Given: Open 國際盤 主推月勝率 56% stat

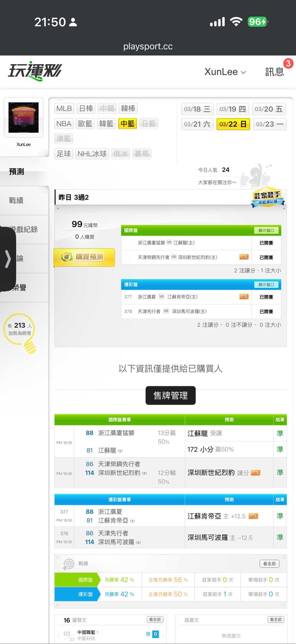Looking at the screenshot, I should coord(168,580).
